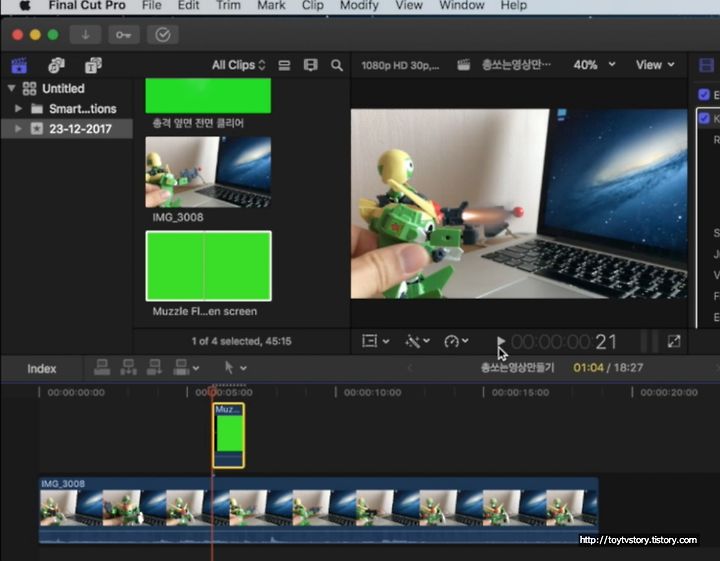This screenshot has width=720, height=561.
Task: Expand the Smart...tions folder triangle
Action: coord(18,108)
